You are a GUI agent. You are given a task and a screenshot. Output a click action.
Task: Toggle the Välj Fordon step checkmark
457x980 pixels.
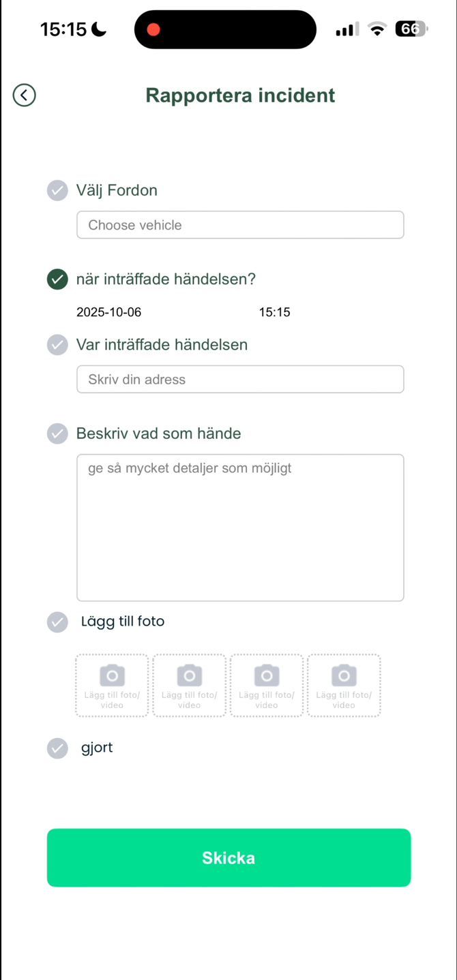coord(57,190)
